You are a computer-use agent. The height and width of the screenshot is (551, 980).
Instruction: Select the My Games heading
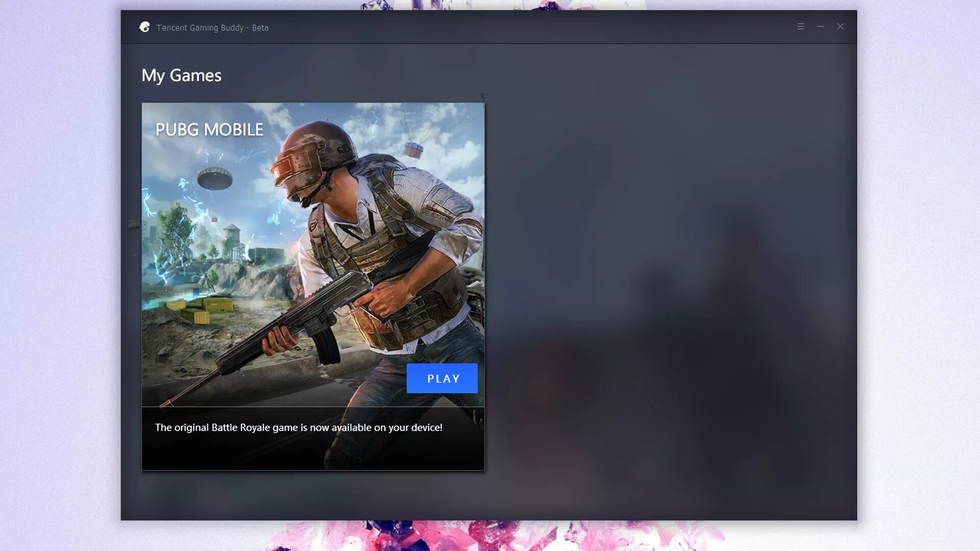point(181,76)
